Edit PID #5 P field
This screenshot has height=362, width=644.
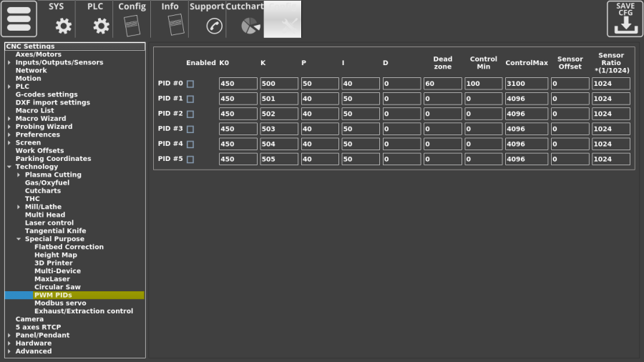(x=320, y=160)
